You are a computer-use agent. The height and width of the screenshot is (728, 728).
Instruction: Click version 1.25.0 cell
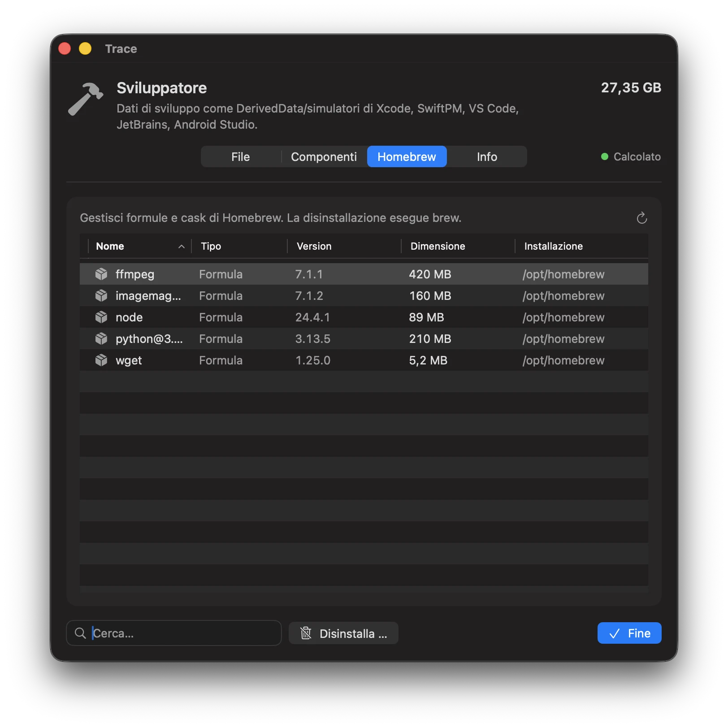point(313,360)
